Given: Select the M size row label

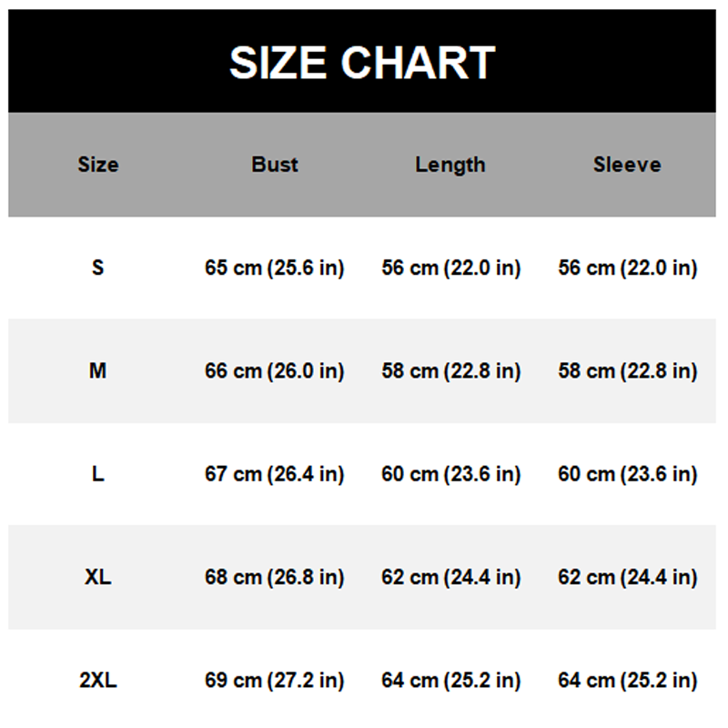Looking at the screenshot, I should [x=98, y=371].
